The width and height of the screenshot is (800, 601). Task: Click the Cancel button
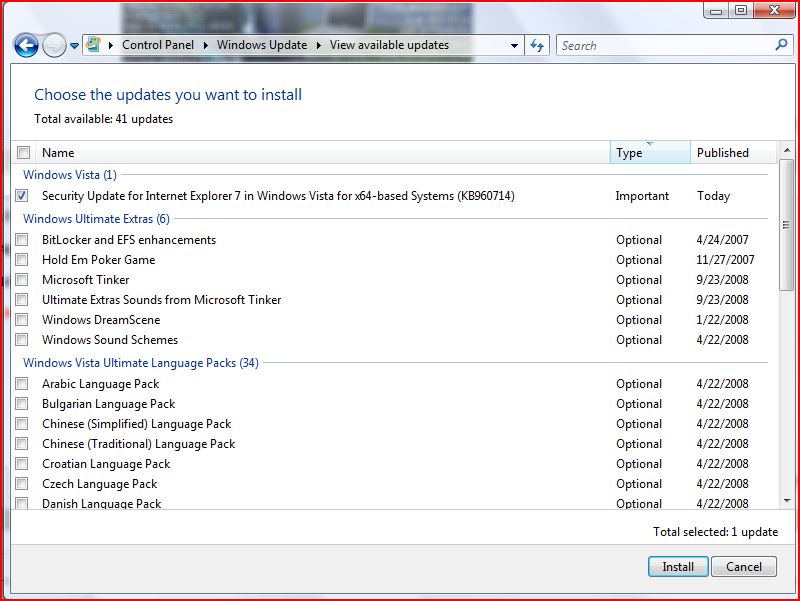744,566
